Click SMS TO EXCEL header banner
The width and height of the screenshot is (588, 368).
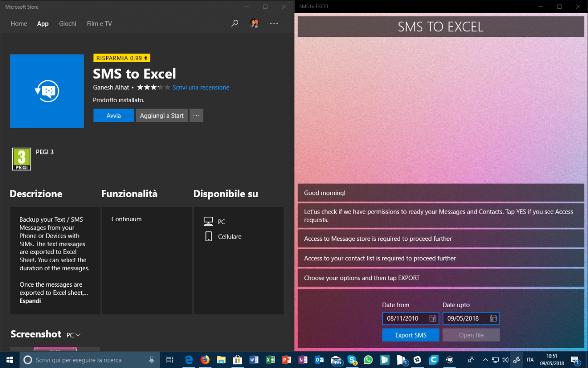[x=441, y=27]
